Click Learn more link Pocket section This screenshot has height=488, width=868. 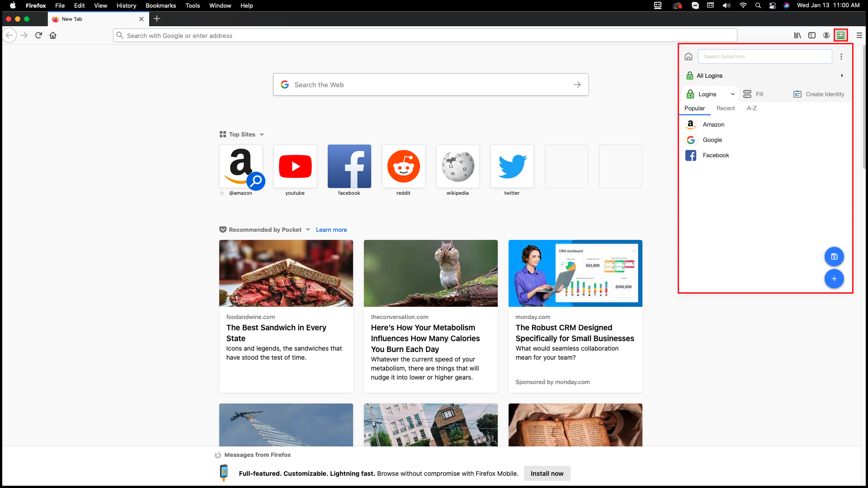331,230
